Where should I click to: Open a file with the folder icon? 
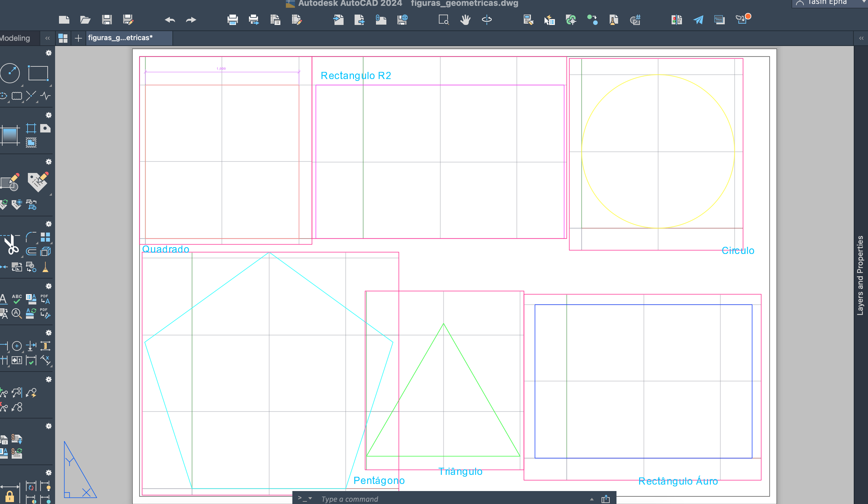coord(85,20)
